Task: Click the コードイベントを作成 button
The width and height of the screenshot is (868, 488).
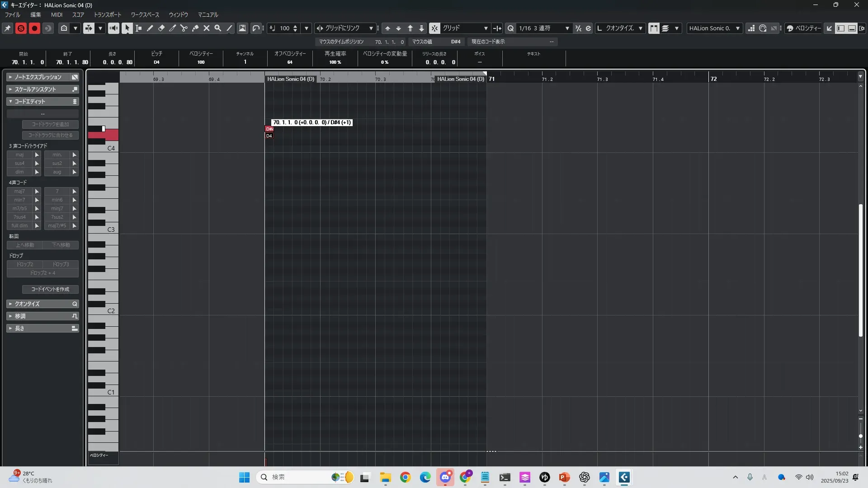Action: 50,289
